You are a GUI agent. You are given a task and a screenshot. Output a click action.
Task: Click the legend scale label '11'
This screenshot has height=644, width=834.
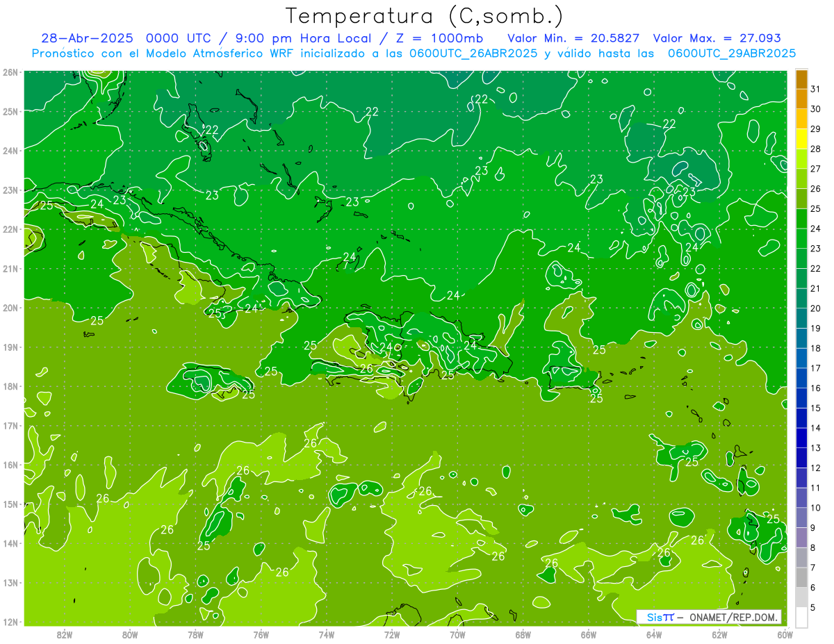coord(816,488)
